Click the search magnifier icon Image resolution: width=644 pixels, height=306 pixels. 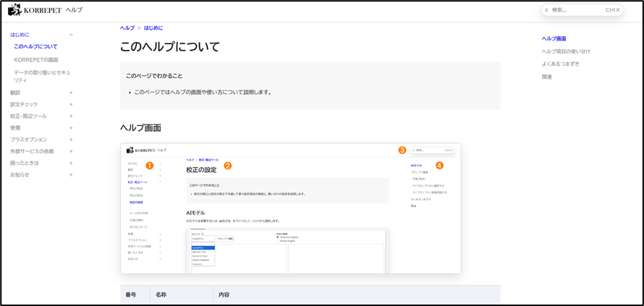[x=546, y=10]
